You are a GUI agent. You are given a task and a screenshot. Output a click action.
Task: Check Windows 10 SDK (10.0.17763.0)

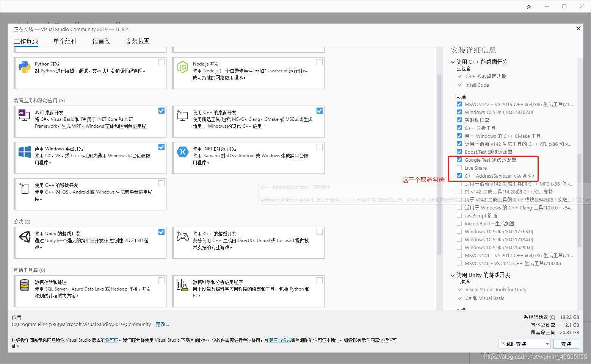459,231
